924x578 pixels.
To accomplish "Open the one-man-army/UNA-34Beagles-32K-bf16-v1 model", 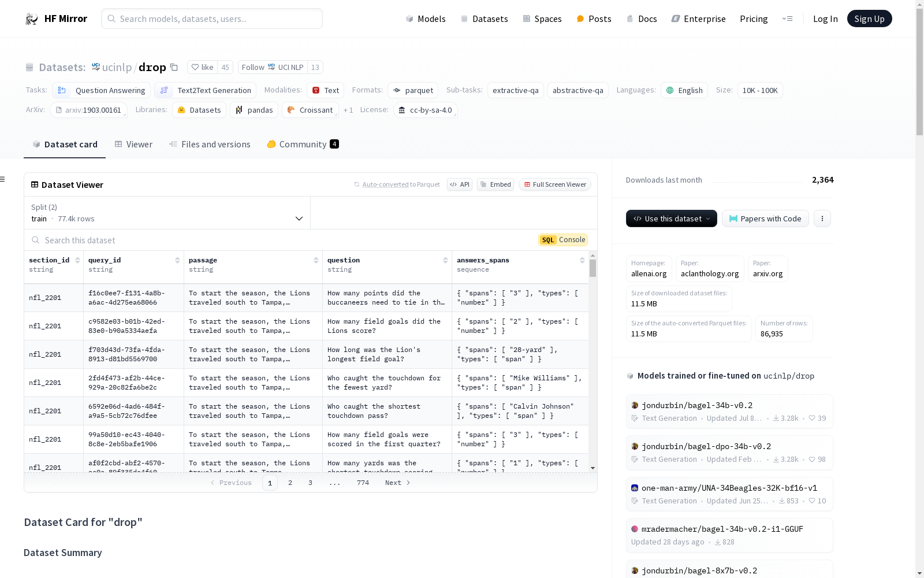I will pos(729,494).
